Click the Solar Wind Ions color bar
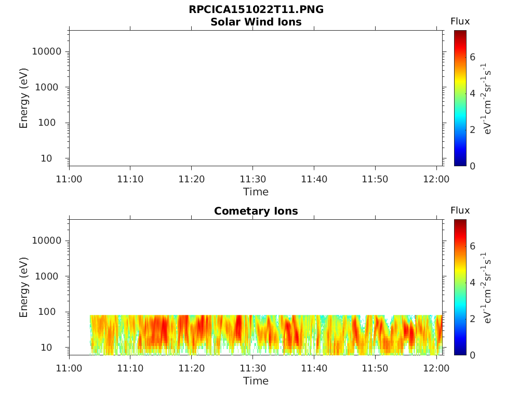This screenshot has height=399, width=532. point(460,98)
